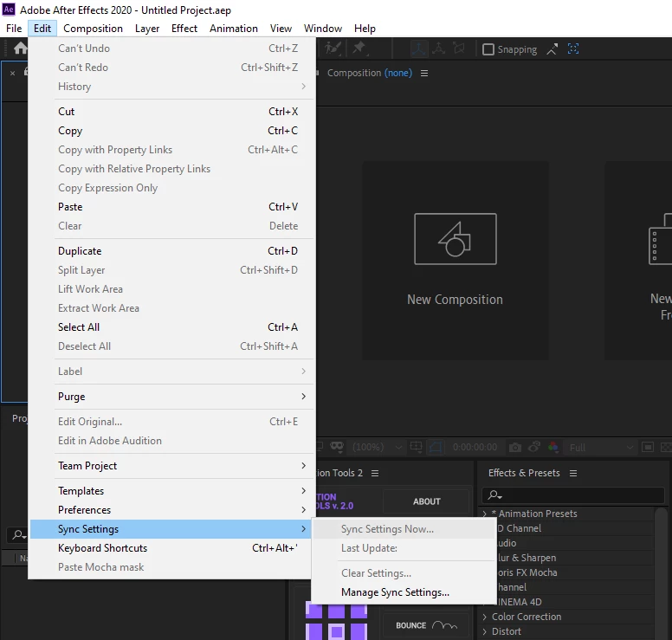Image resolution: width=672 pixels, height=640 pixels.
Task: Select World Axis mode icon
Action: click(x=438, y=48)
